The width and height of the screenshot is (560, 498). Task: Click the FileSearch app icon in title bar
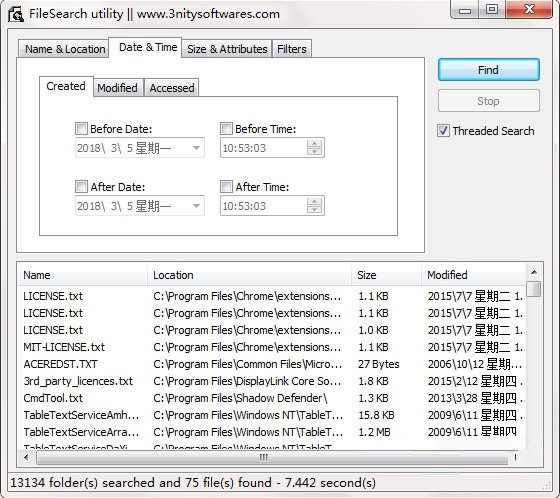click(16, 14)
